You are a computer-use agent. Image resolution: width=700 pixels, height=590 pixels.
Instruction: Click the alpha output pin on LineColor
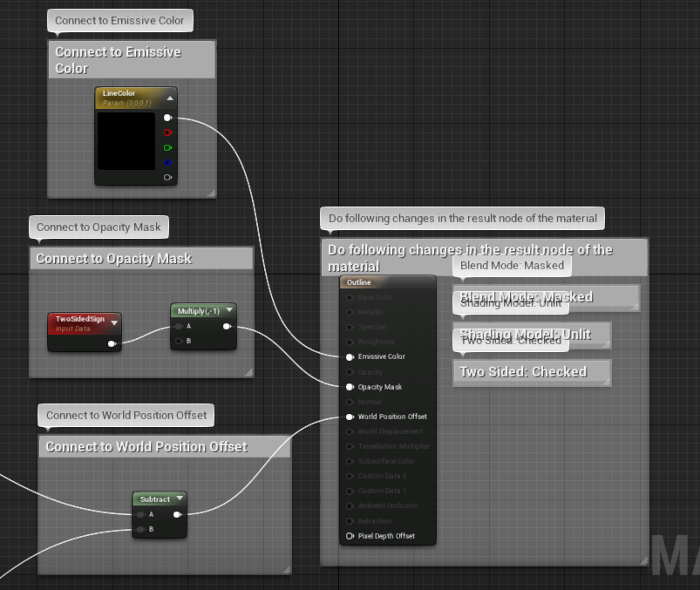tap(167, 177)
